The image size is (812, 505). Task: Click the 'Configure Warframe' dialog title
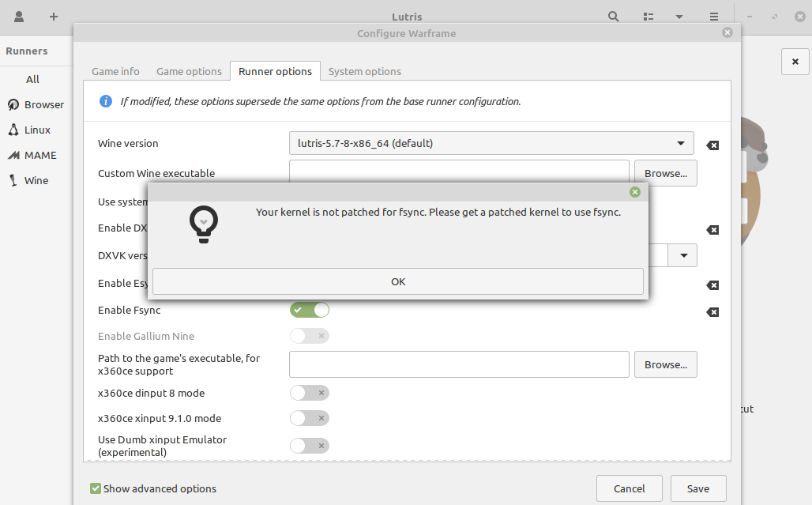(407, 34)
